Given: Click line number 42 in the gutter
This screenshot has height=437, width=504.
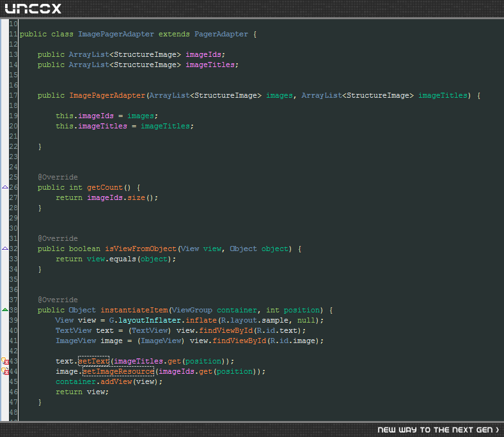Looking at the screenshot, I should (13, 351).
